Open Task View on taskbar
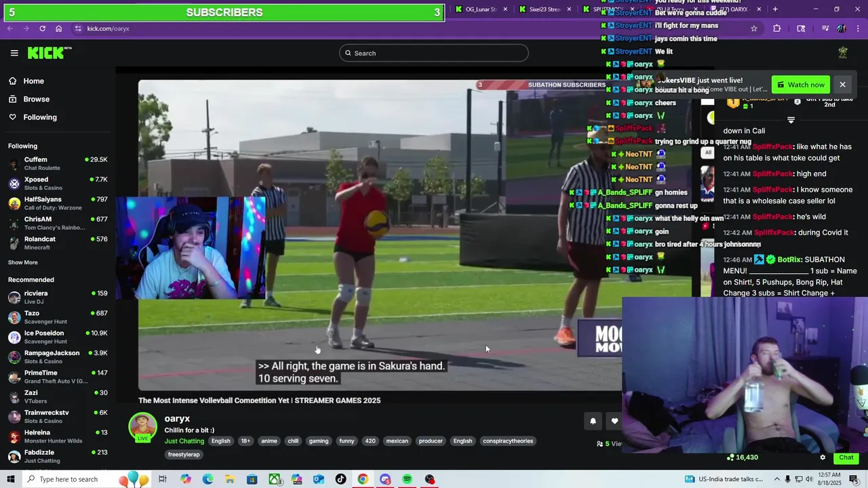This screenshot has width=868, height=488. (x=163, y=479)
